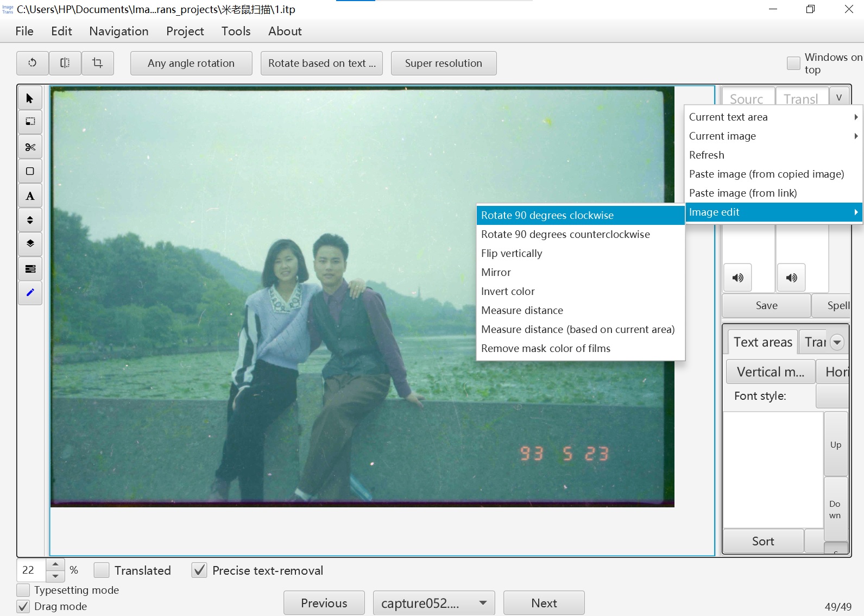This screenshot has width=864, height=616.
Task: Uncheck Precise text-removal
Action: (200, 570)
